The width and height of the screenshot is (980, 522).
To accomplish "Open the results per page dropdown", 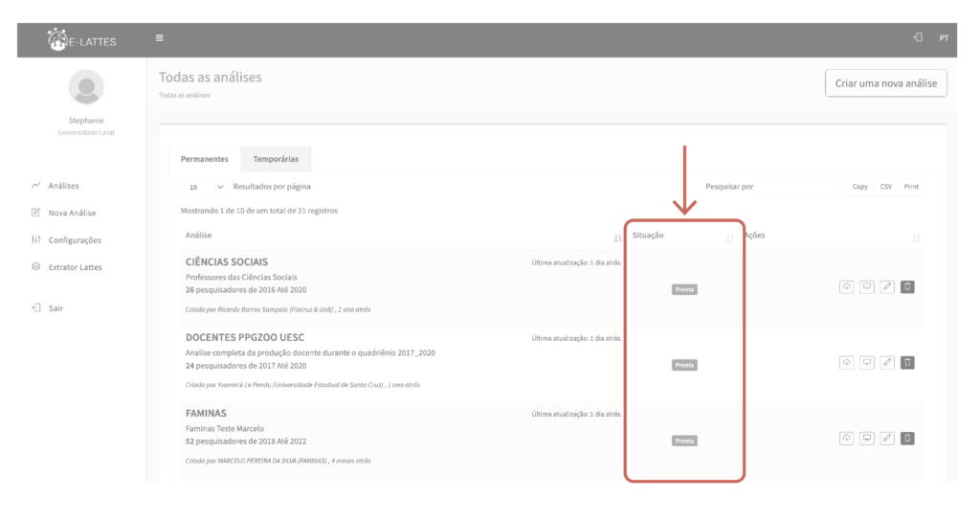I will coord(206,187).
